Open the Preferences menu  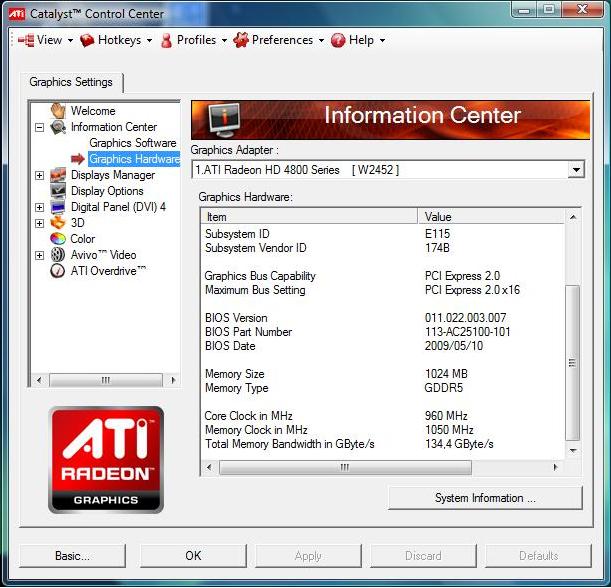tap(279, 40)
